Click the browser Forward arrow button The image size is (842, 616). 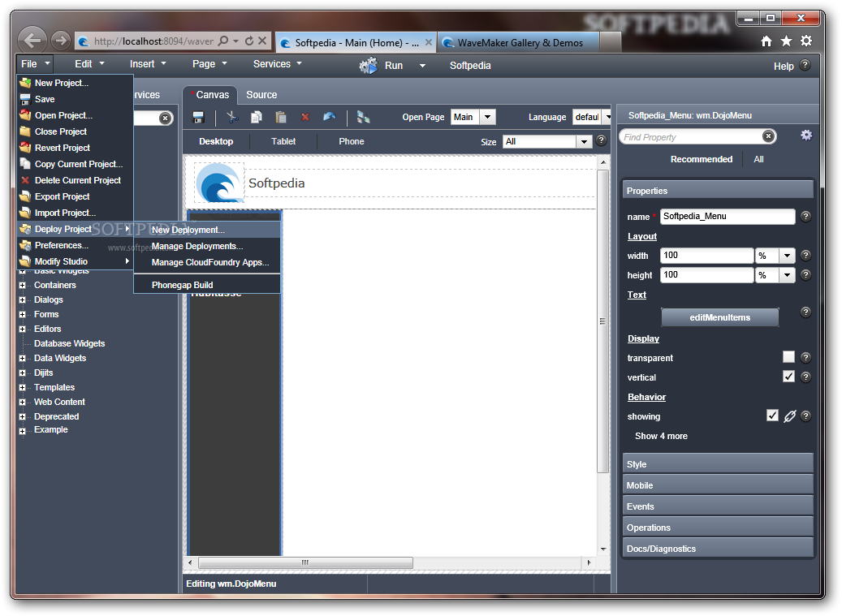point(61,41)
